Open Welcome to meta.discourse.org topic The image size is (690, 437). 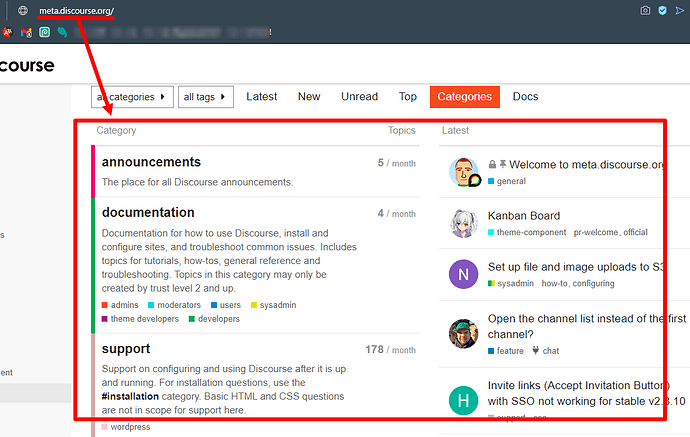click(587, 165)
